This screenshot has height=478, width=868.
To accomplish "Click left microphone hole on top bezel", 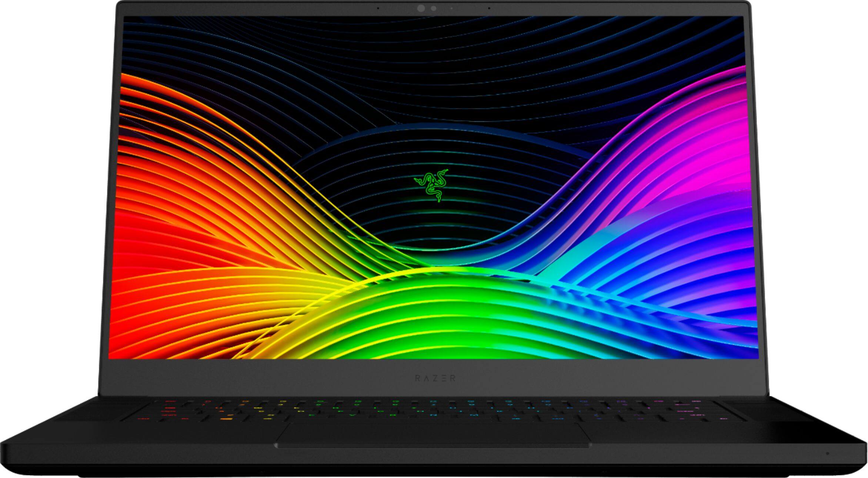I will (378, 8).
